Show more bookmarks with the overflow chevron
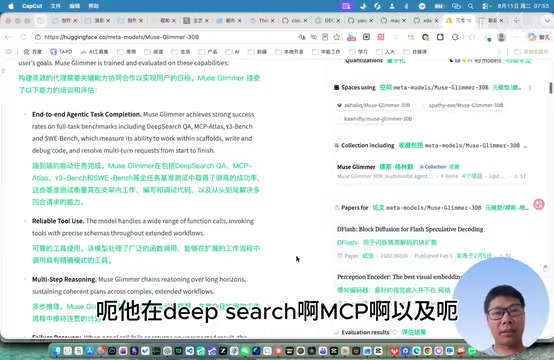This screenshot has width=554, height=360. (499, 52)
